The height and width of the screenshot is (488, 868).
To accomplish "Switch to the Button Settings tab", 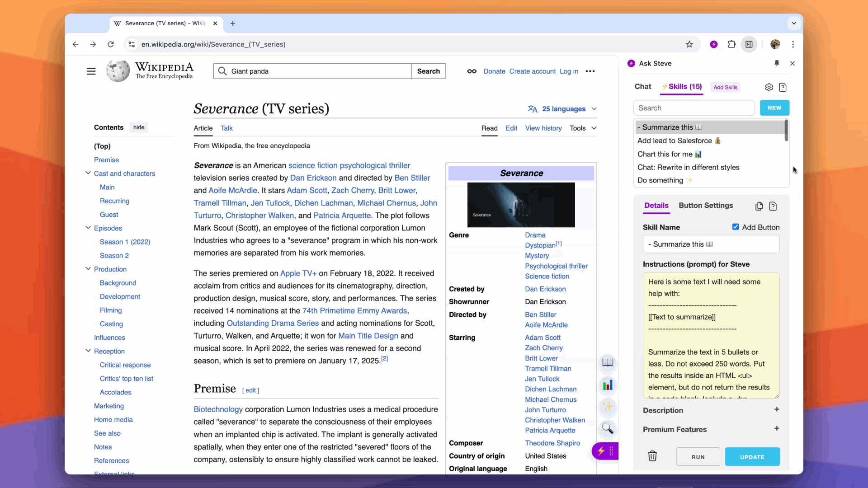I will tap(705, 205).
